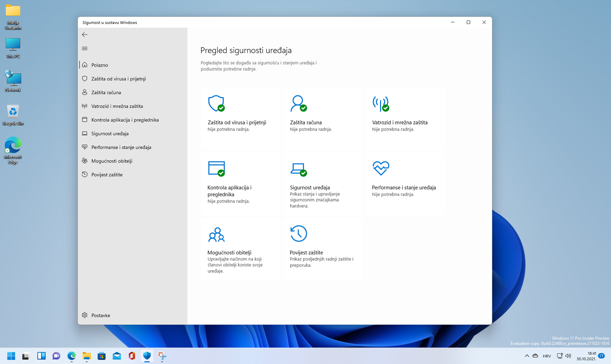Select the Network desktop icon

click(13, 81)
